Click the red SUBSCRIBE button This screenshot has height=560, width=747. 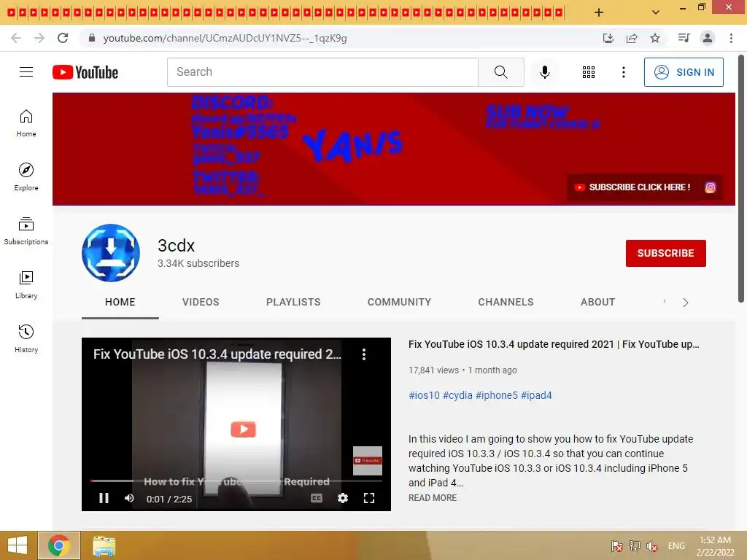click(x=665, y=253)
